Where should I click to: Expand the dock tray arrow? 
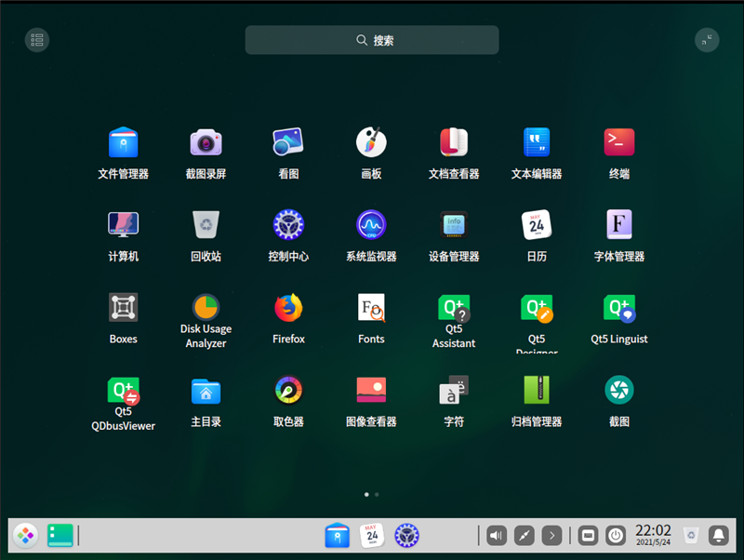551,535
